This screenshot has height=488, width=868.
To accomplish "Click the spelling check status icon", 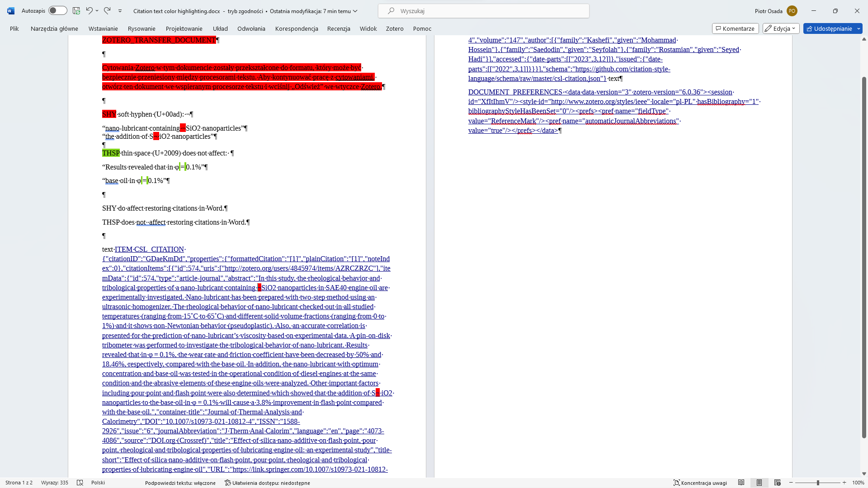I will [x=80, y=483].
